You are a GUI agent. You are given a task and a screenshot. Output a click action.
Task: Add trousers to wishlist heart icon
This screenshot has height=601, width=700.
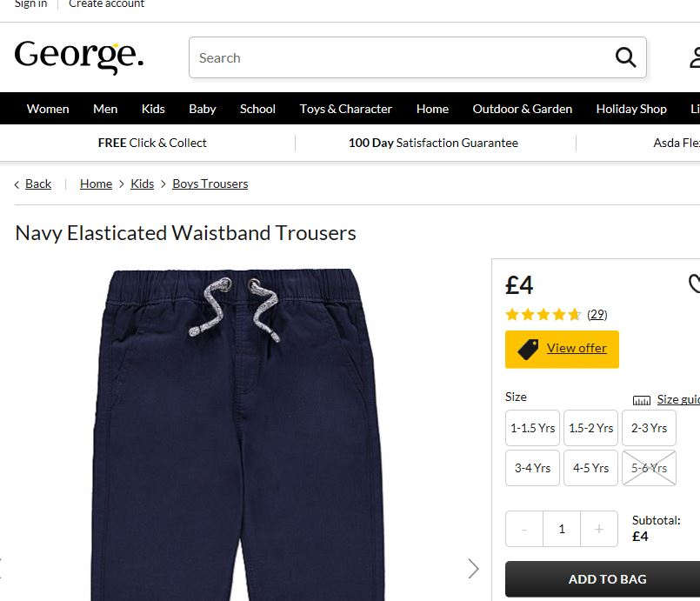[x=694, y=284]
